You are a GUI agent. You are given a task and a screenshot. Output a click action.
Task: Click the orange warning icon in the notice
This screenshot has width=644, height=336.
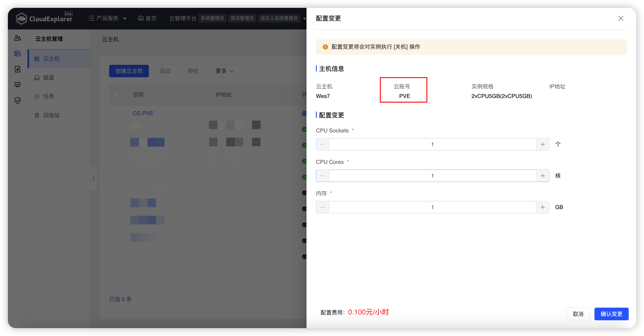[325, 47]
